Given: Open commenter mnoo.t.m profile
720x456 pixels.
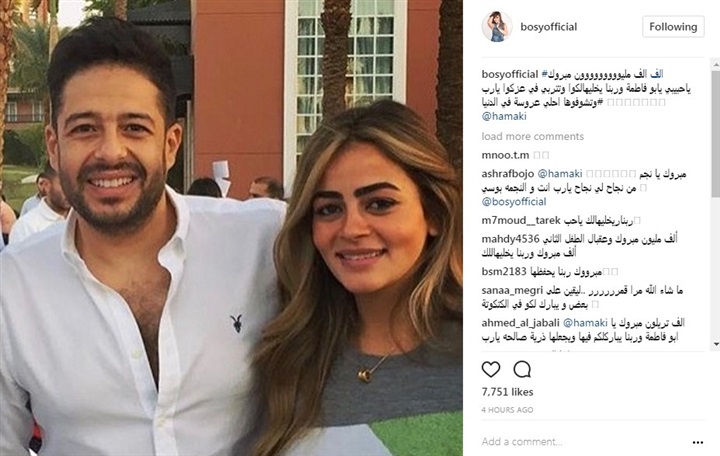Looking at the screenshot, I should (505, 155).
